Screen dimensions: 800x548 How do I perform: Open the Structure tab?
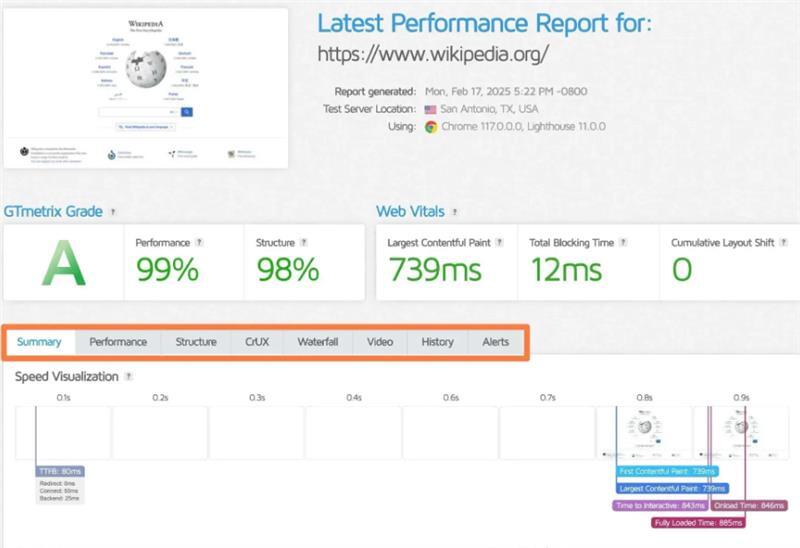point(196,342)
